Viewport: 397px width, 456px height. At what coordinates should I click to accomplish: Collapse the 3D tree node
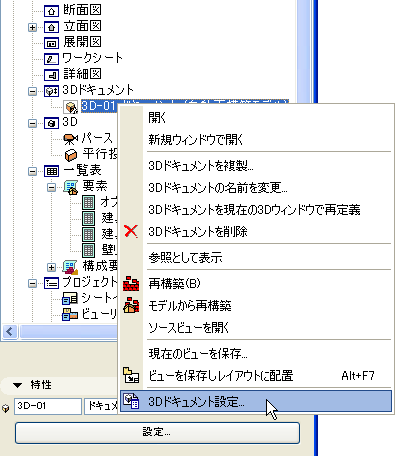[x=32, y=123]
